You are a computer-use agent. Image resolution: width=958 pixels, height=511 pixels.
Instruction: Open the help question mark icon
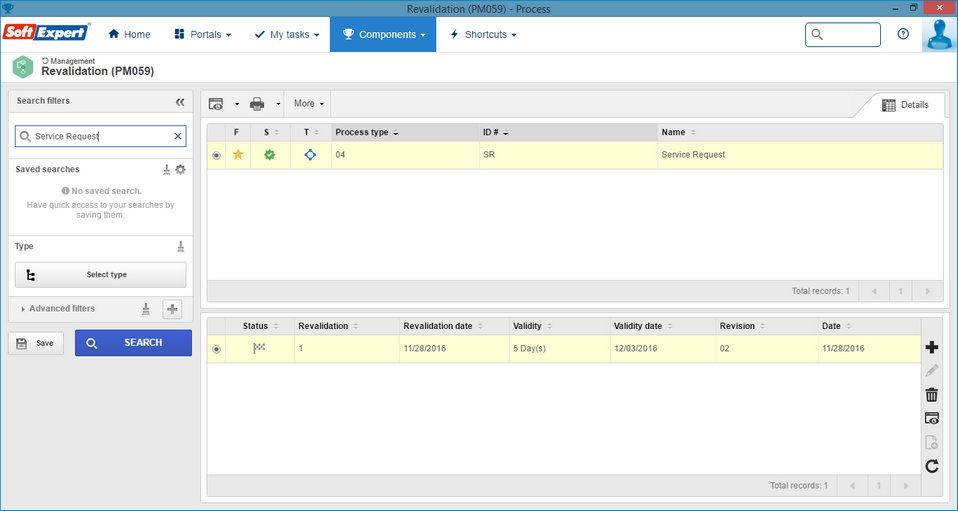[x=903, y=34]
